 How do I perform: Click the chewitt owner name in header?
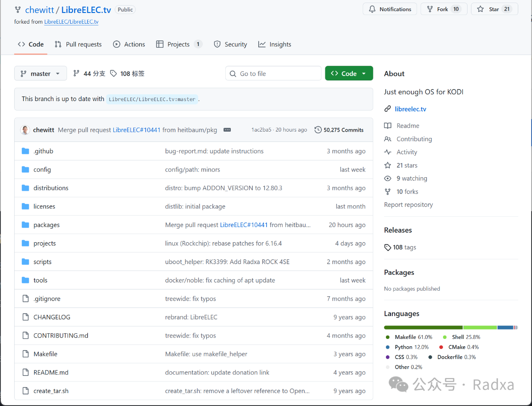(x=40, y=9)
